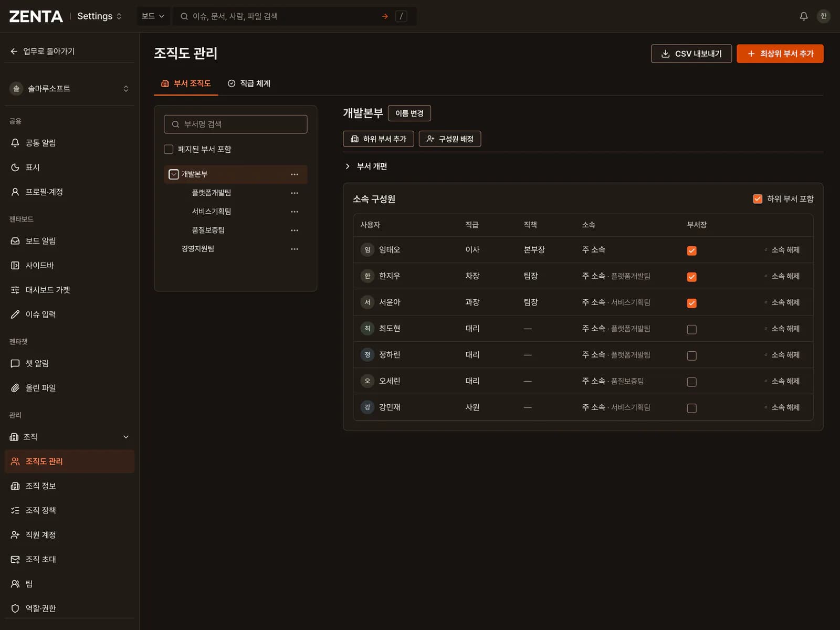Screen dimensions: 840x630
Task: Open more options for 경영지원팀
Action: [295, 249]
